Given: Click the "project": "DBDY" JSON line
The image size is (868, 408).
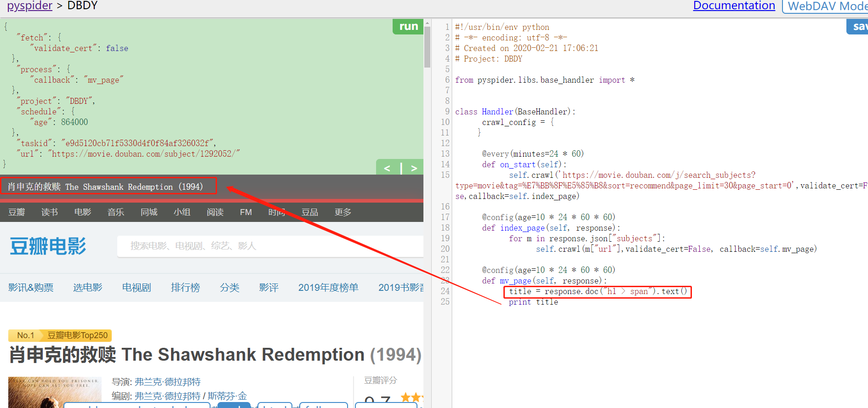Looking at the screenshot, I should [56, 101].
